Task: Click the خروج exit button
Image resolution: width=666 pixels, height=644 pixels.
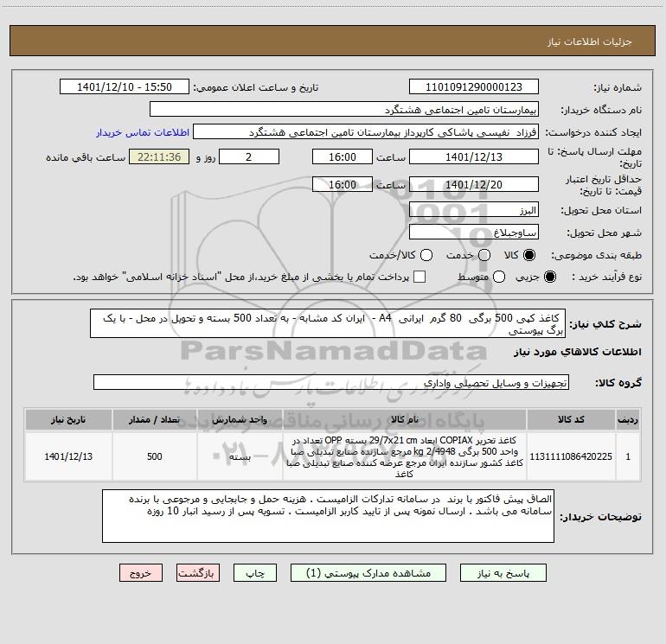Action: click(141, 573)
